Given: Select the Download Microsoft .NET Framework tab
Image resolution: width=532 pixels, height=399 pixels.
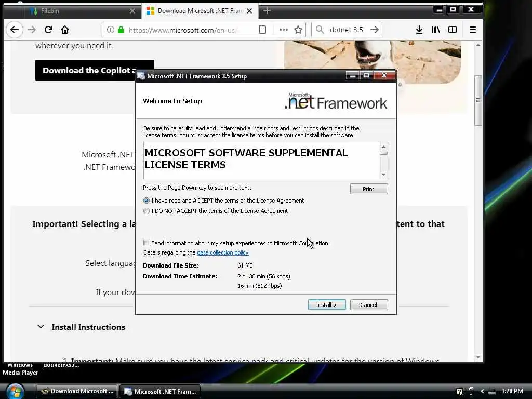Looking at the screenshot, I should [x=200, y=11].
